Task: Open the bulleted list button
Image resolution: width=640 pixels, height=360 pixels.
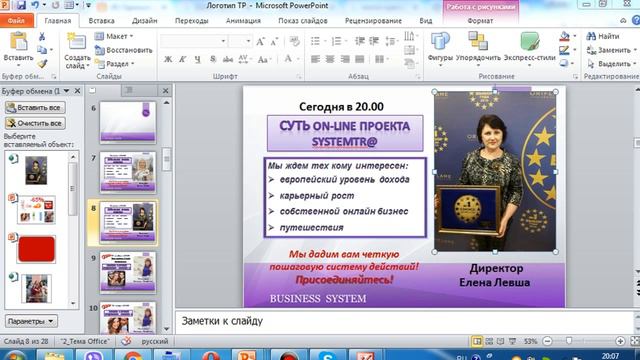Action: tap(315, 41)
